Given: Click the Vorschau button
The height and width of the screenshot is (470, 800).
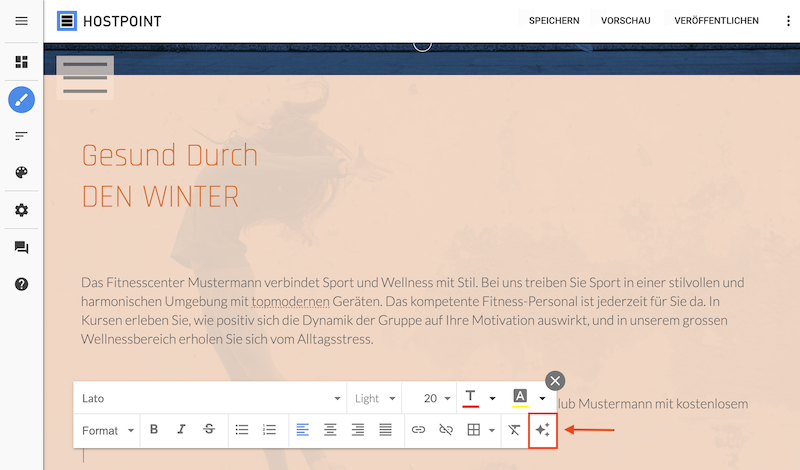Looking at the screenshot, I should pos(626,21).
